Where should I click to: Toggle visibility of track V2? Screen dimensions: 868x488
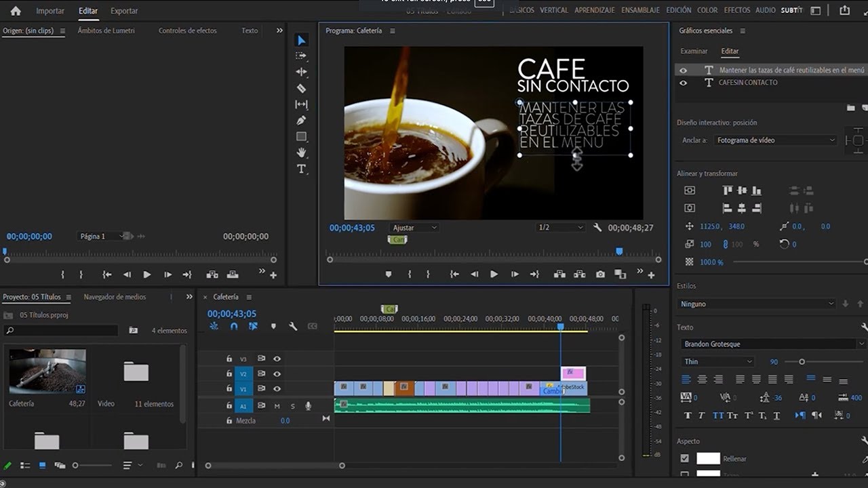click(277, 373)
